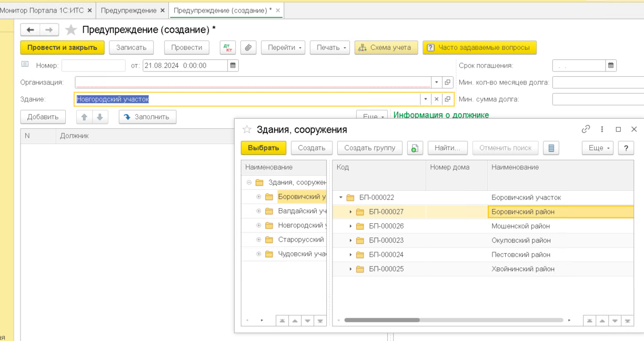
Task: Open attached files via paperclip icon
Action: (x=248, y=47)
